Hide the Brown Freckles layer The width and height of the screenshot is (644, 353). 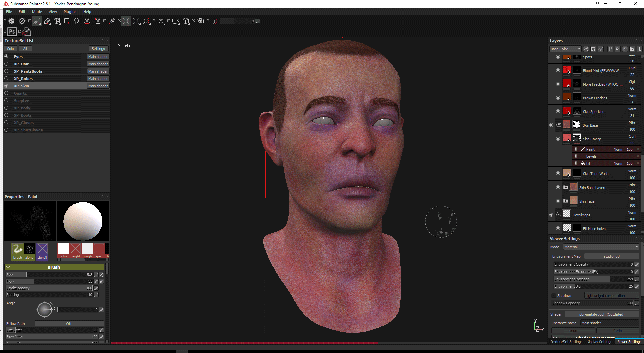click(558, 98)
